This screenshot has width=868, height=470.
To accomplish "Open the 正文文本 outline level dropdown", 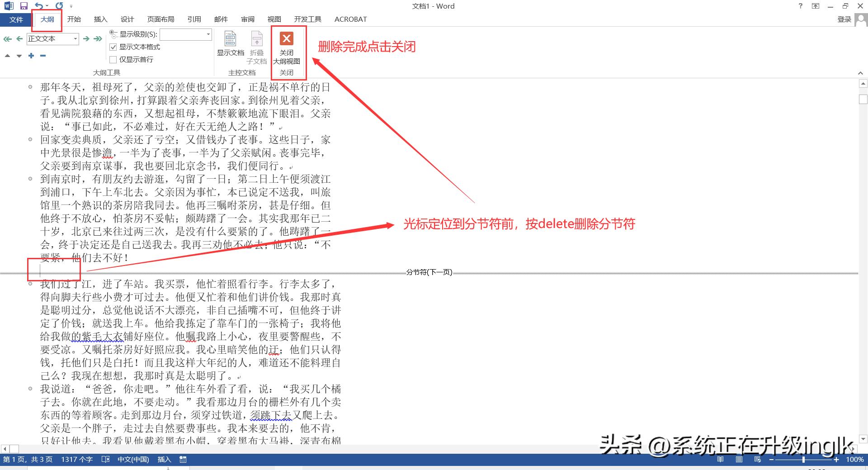I will coord(75,39).
